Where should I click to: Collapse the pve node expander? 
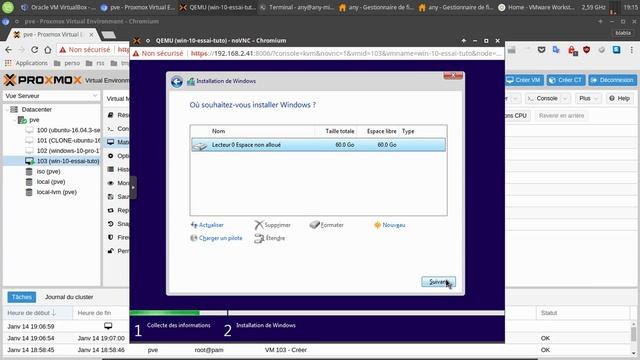click(15, 120)
